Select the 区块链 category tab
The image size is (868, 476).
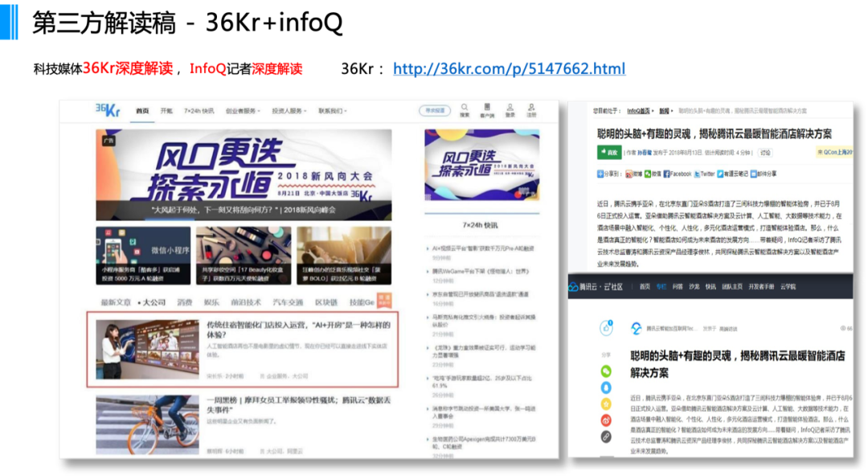pyautogui.click(x=326, y=302)
